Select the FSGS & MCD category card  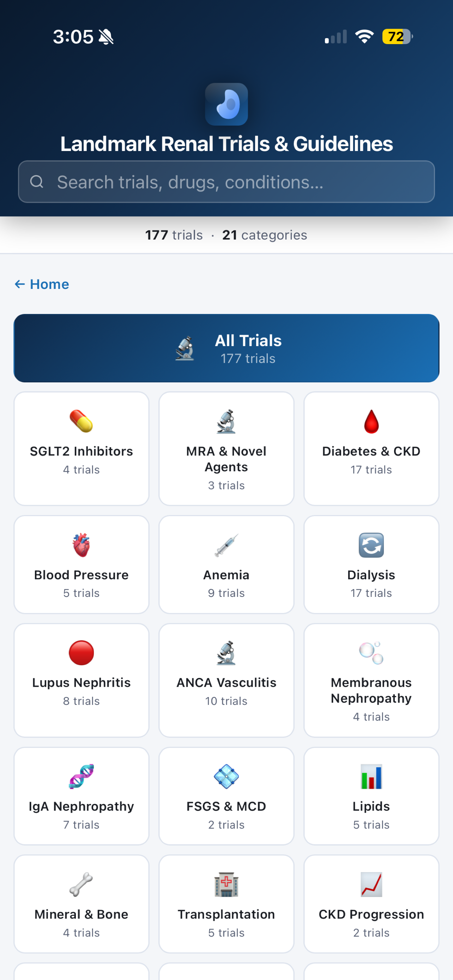click(226, 796)
